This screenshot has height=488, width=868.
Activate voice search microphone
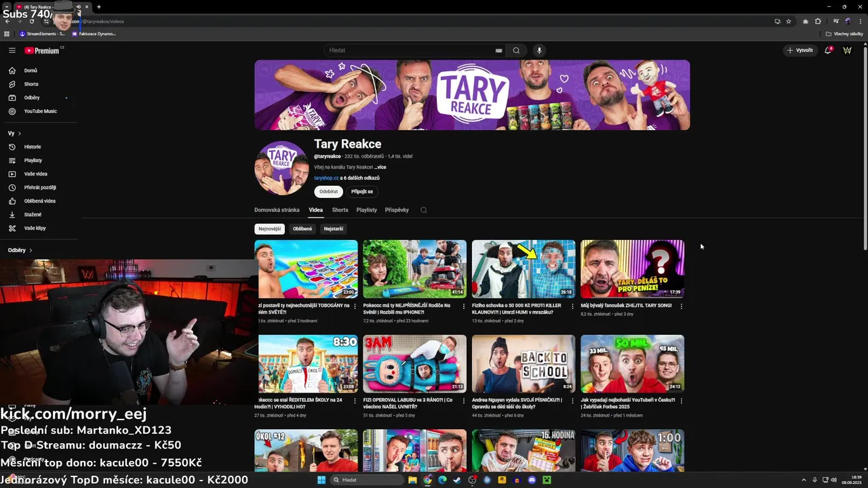(539, 50)
